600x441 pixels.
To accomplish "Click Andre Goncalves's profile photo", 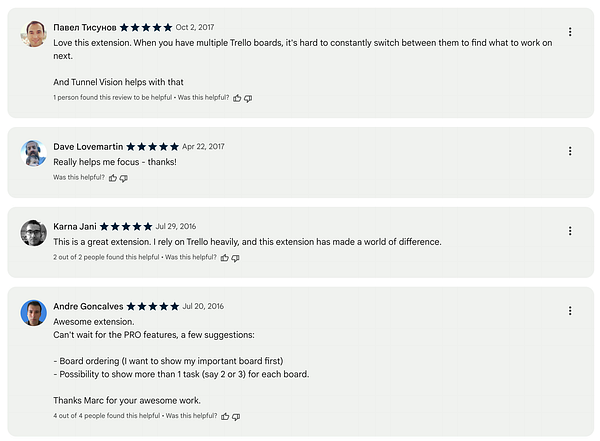I will click(34, 313).
